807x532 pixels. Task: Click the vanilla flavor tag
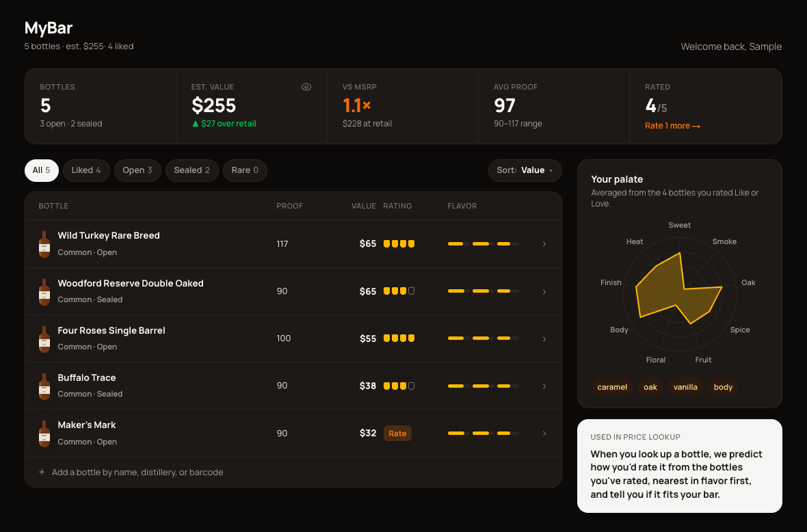pos(685,387)
